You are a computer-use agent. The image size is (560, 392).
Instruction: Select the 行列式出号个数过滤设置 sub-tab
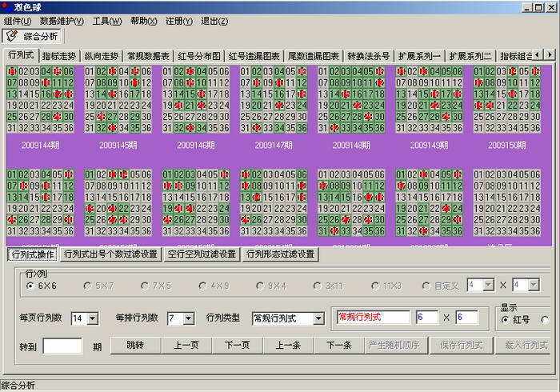(110, 254)
